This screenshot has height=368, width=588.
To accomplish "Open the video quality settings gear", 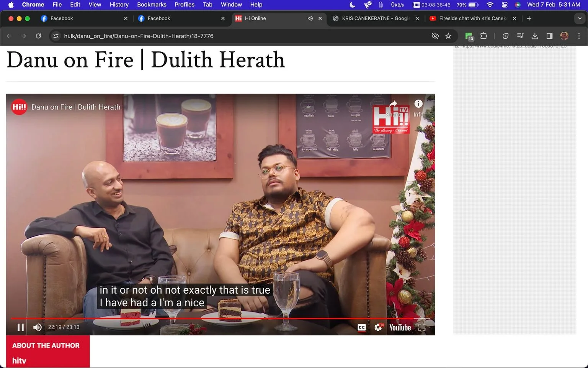I will [378, 327].
